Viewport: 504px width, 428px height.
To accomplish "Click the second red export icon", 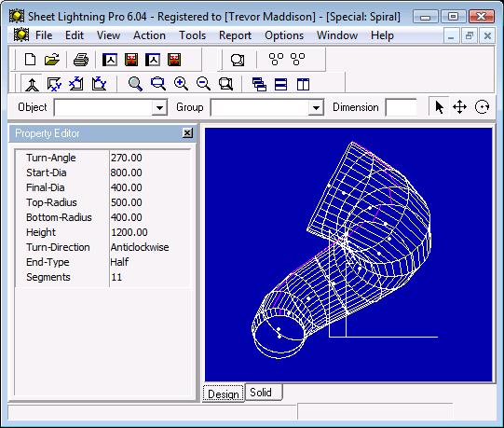I will tap(174, 60).
